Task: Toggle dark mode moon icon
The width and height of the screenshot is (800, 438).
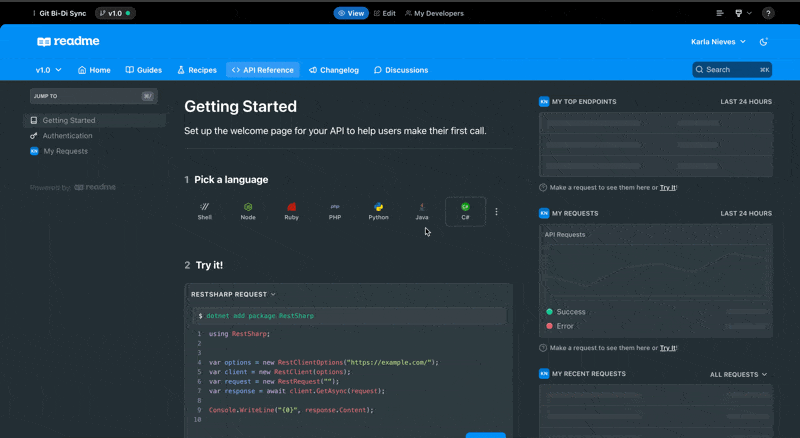Action: click(x=763, y=42)
